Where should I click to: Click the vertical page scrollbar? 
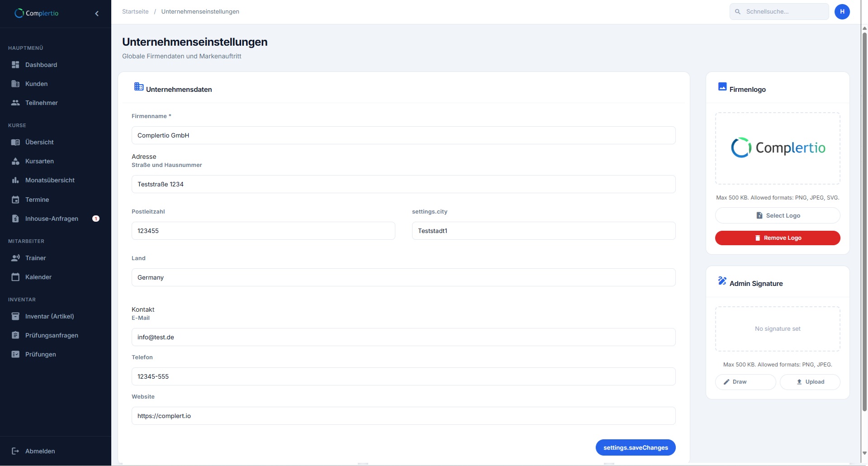coord(864,222)
